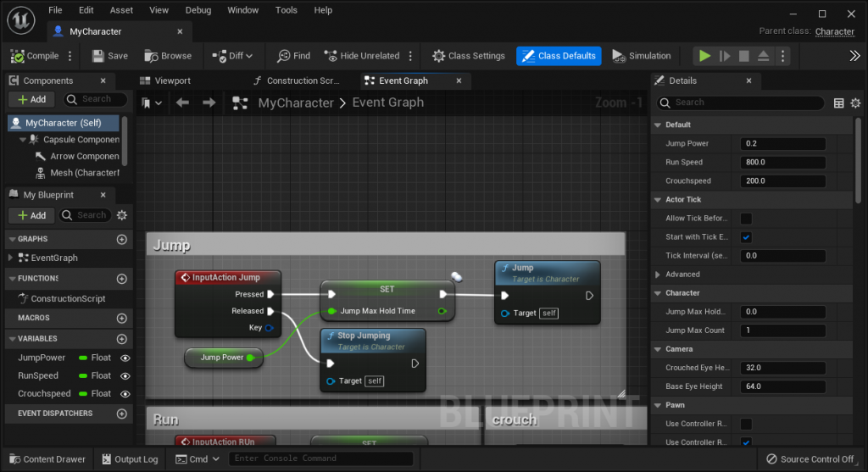Uncheck Start with Tick Enabled
Image resolution: width=868 pixels, height=472 pixels.
pyautogui.click(x=746, y=237)
